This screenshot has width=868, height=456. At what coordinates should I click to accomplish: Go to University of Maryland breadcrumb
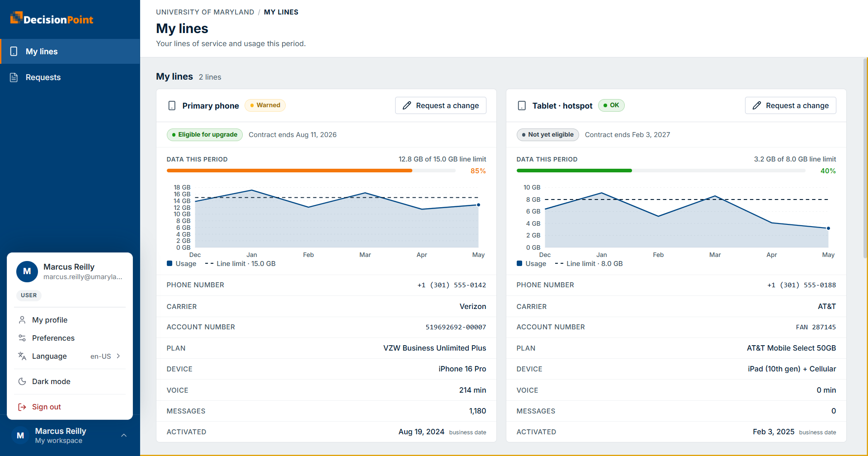pos(205,12)
